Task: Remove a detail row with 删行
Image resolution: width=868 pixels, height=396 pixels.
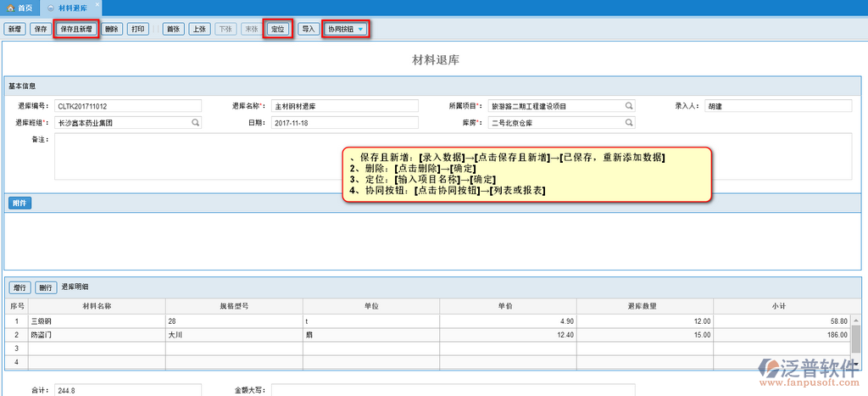Action: pyautogui.click(x=47, y=287)
